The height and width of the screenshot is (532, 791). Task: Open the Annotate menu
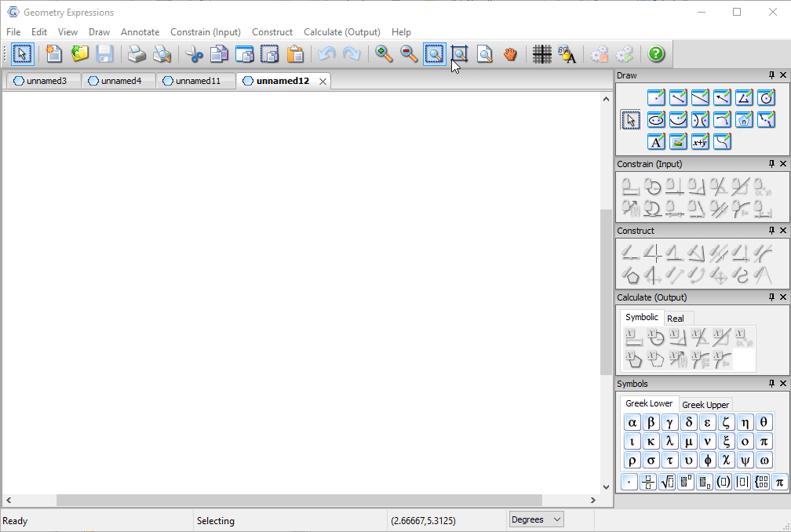pyautogui.click(x=140, y=31)
